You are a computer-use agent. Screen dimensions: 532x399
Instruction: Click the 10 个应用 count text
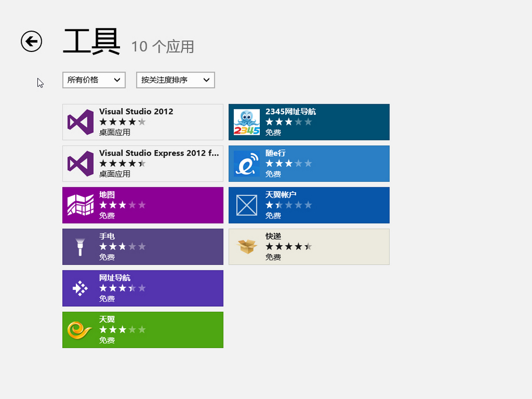[162, 47]
